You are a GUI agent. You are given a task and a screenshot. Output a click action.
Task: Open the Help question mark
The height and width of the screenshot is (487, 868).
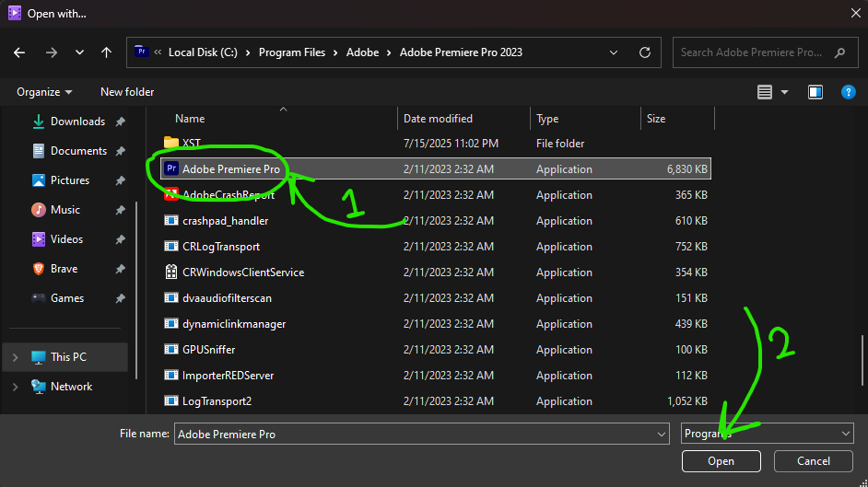pos(848,92)
